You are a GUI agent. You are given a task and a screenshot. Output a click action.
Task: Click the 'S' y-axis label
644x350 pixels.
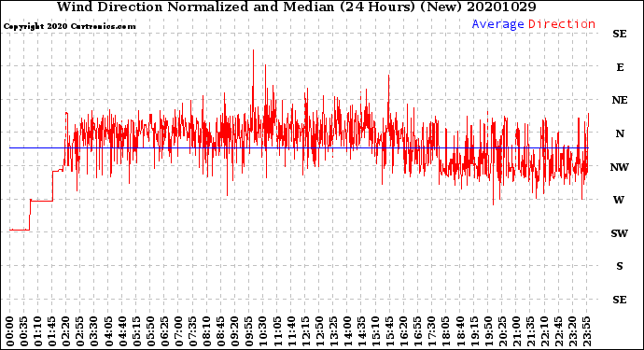coord(620,266)
